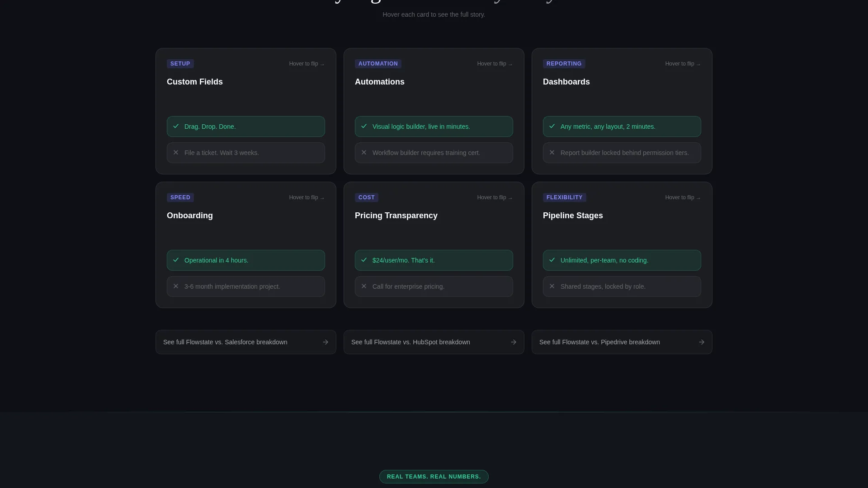Select the 'Onboarding' card title
This screenshot has width=868, height=488.
tap(190, 216)
